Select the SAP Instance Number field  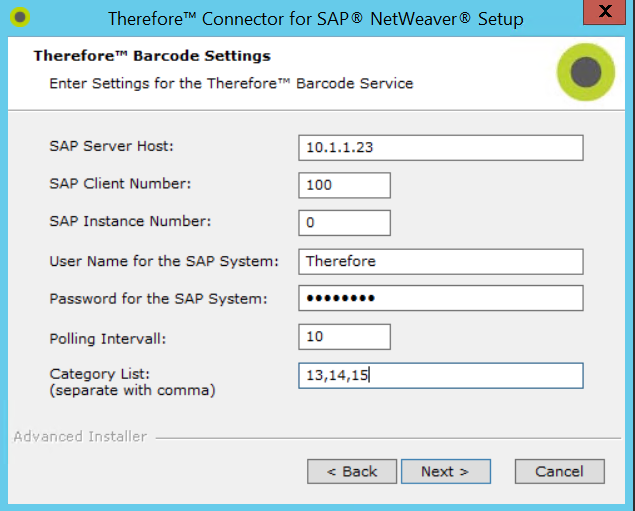(344, 223)
